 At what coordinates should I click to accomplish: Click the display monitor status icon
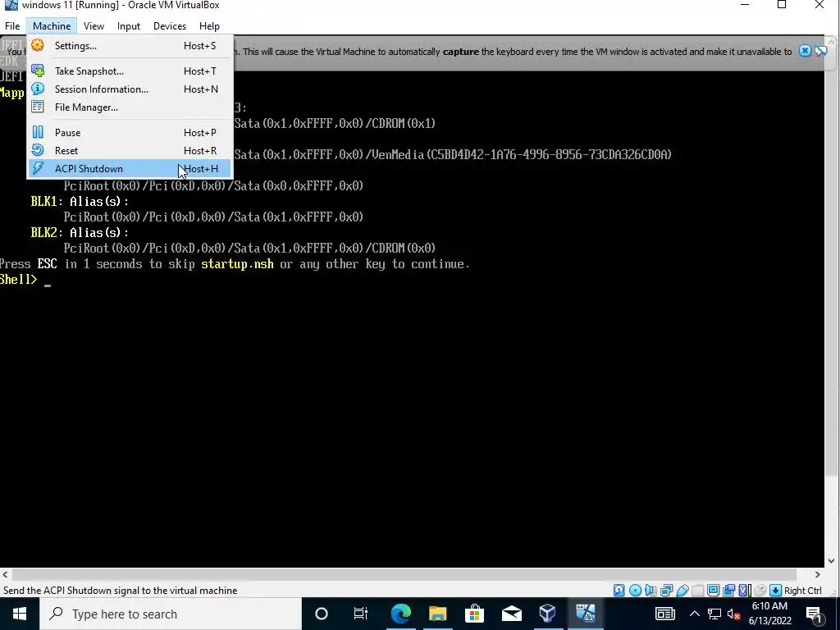point(713,591)
